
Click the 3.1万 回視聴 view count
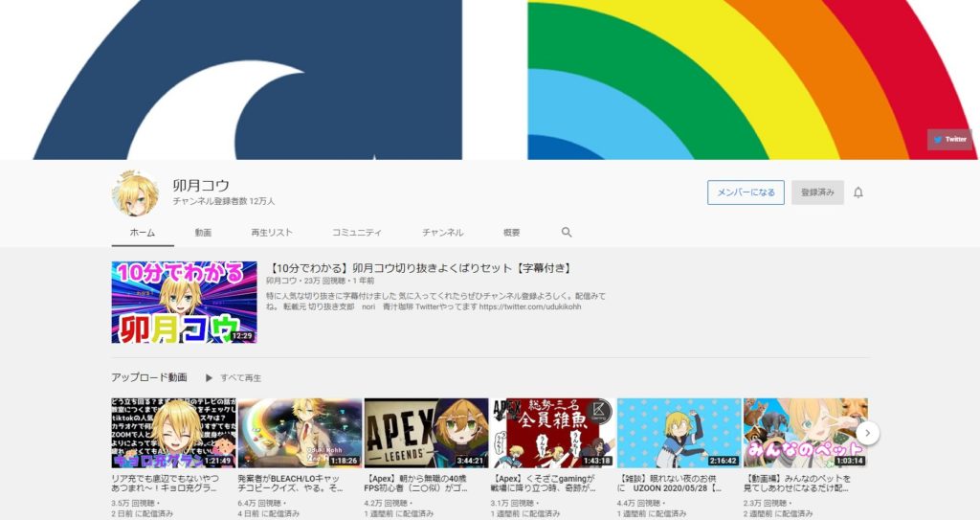(514, 503)
